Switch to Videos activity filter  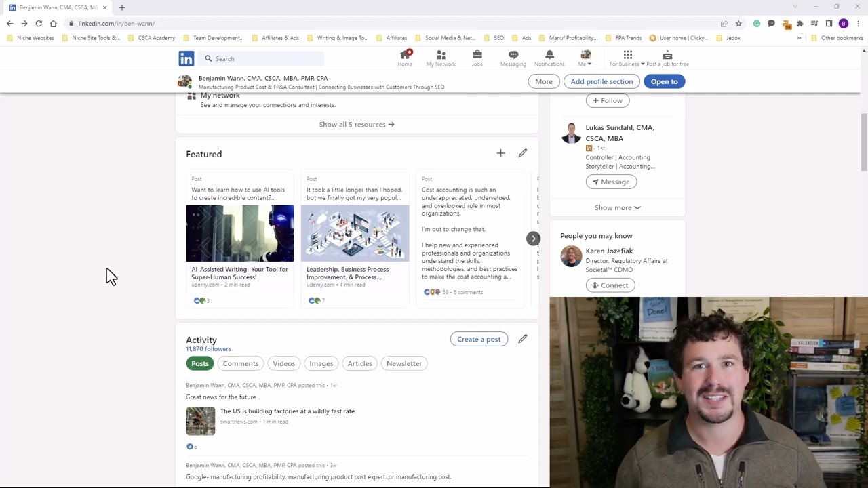pyautogui.click(x=284, y=363)
